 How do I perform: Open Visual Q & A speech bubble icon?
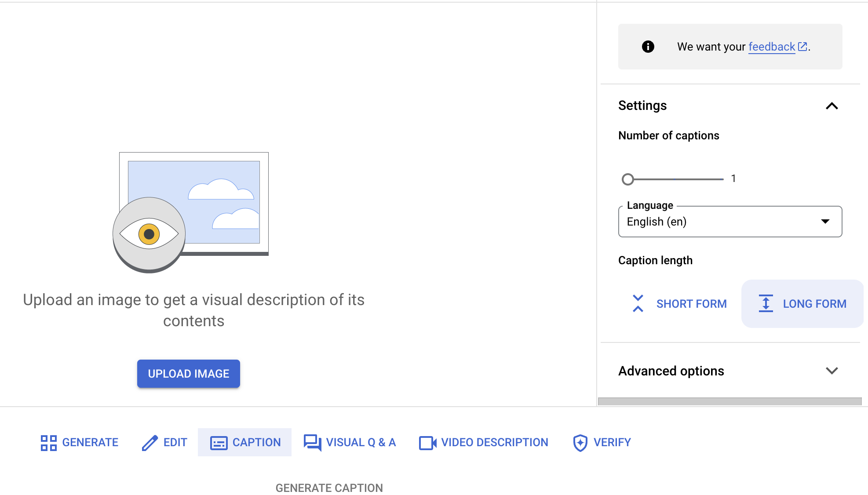coord(312,442)
